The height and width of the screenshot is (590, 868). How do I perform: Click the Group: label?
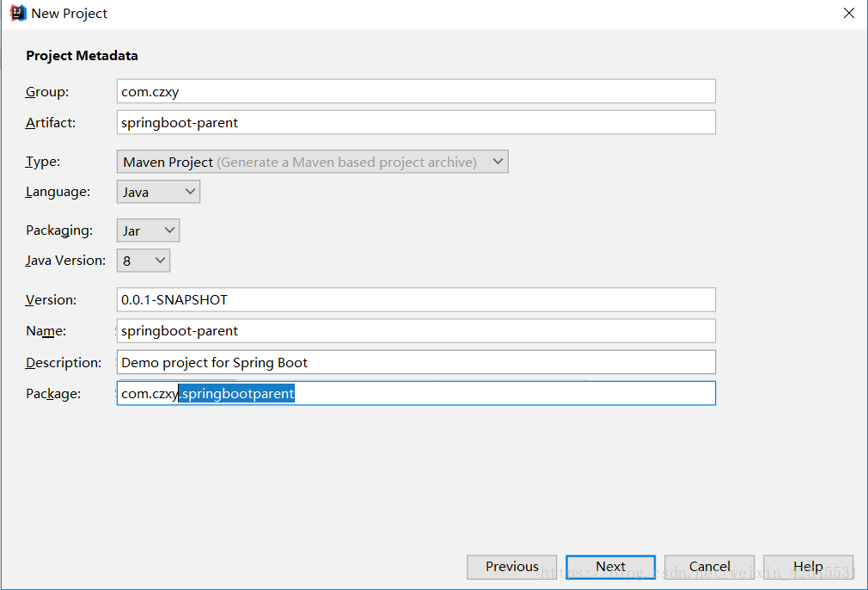pyautogui.click(x=47, y=92)
